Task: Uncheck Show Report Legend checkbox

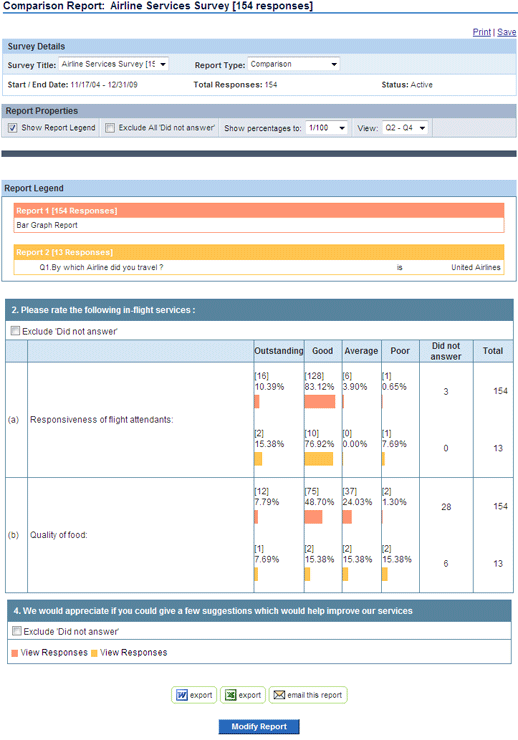Action: (x=13, y=128)
